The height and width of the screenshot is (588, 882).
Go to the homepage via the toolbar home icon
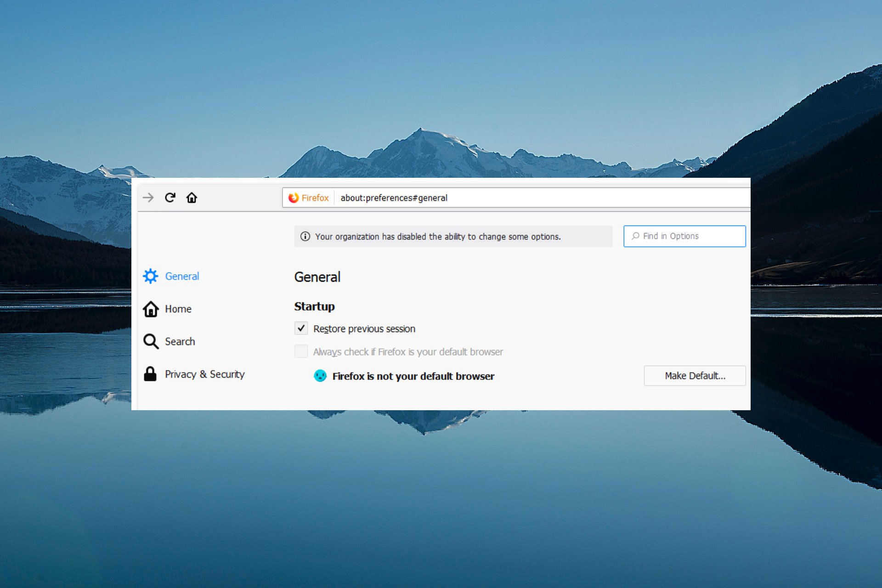[192, 198]
